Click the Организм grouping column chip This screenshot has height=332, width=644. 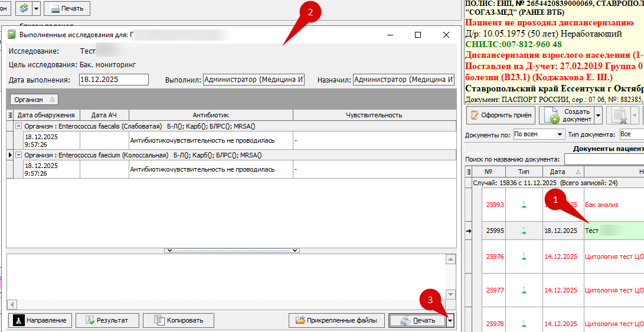(x=34, y=100)
